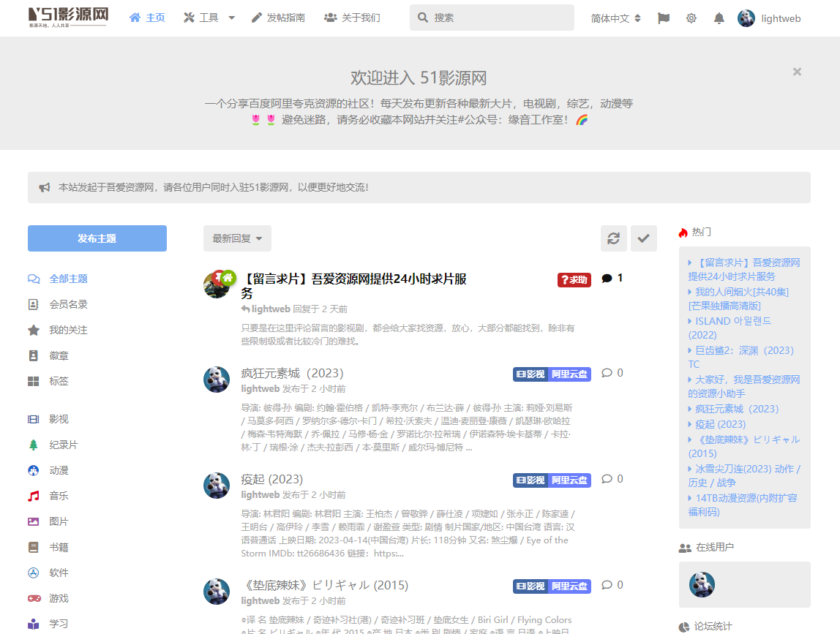Select the 游戏 games category
This screenshot has width=840, height=634.
coord(48,599)
